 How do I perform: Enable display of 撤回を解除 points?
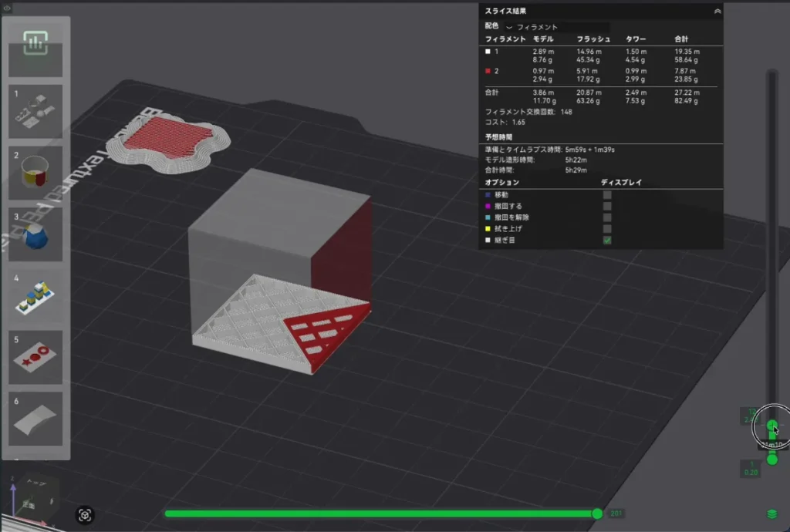tap(607, 217)
